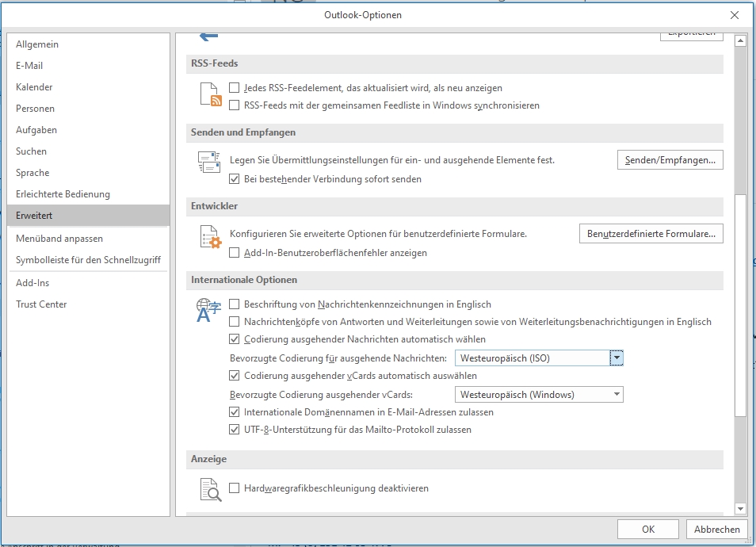Open the Kalender options category

pos(88,87)
